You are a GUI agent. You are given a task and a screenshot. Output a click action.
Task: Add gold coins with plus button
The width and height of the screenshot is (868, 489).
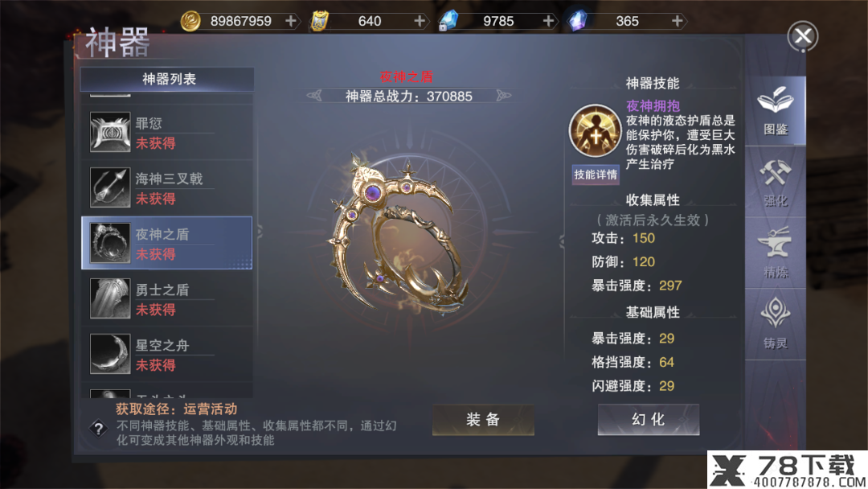291,21
